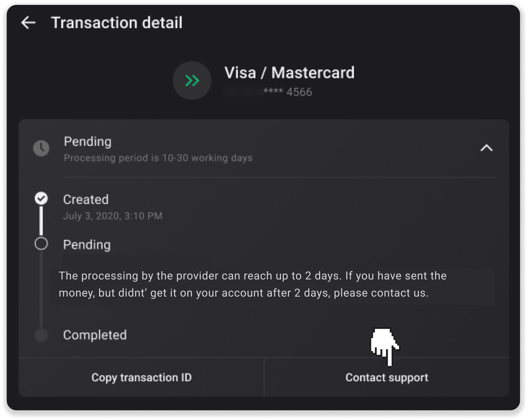528x420 pixels.
Task: Click the Created checkmark circle
Action: pyautogui.click(x=41, y=198)
